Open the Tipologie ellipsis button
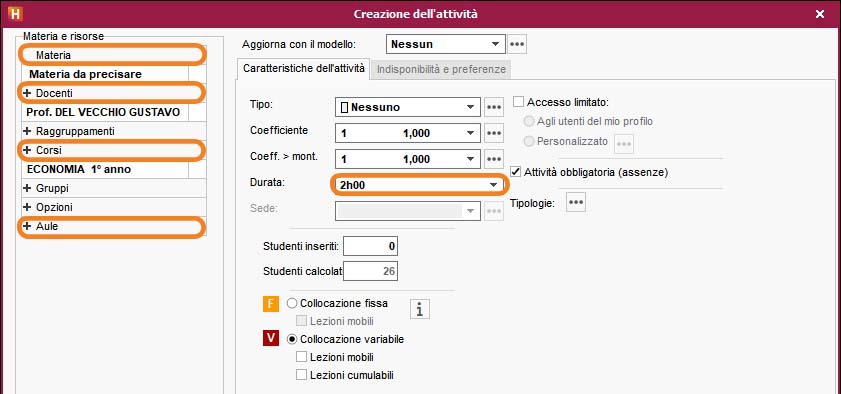 click(x=576, y=203)
